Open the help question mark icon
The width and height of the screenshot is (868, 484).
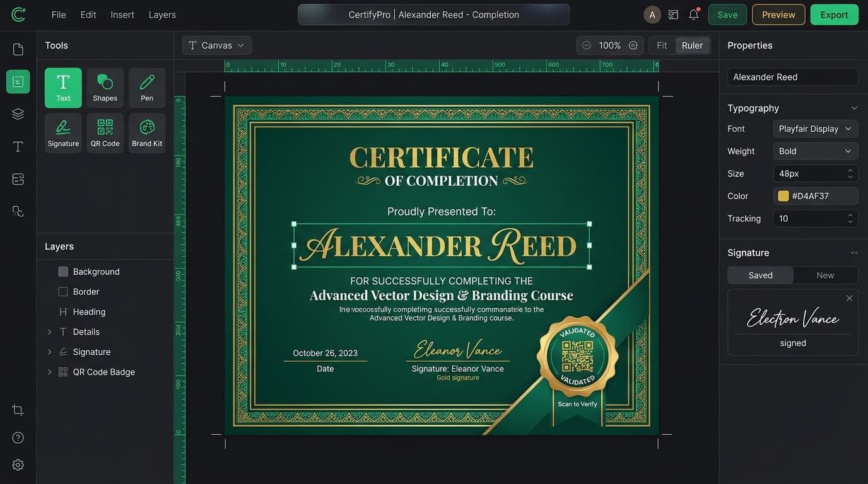tap(18, 437)
